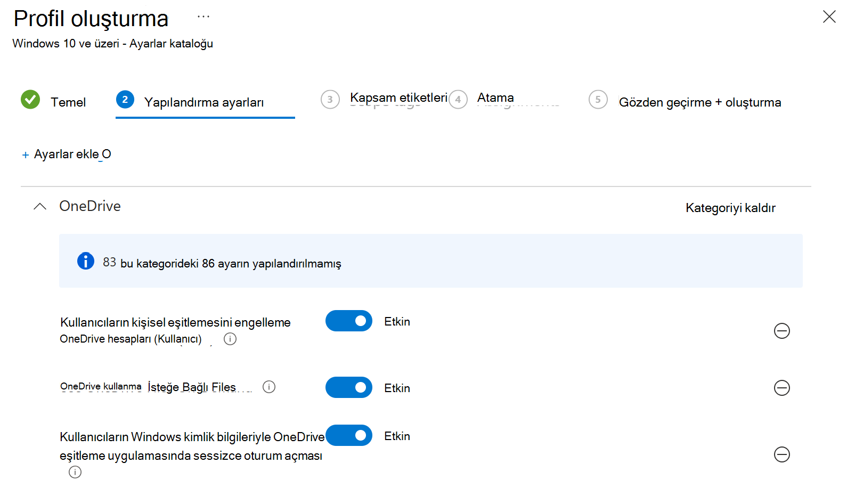Collapse the OneDrive category
This screenshot has height=504, width=847.
[40, 207]
